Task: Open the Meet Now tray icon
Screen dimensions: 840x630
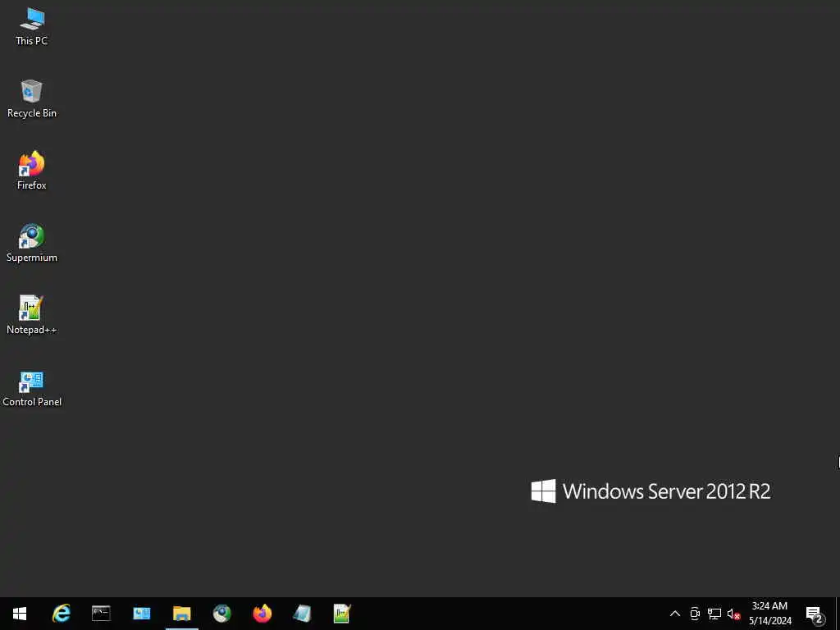Action: point(695,614)
